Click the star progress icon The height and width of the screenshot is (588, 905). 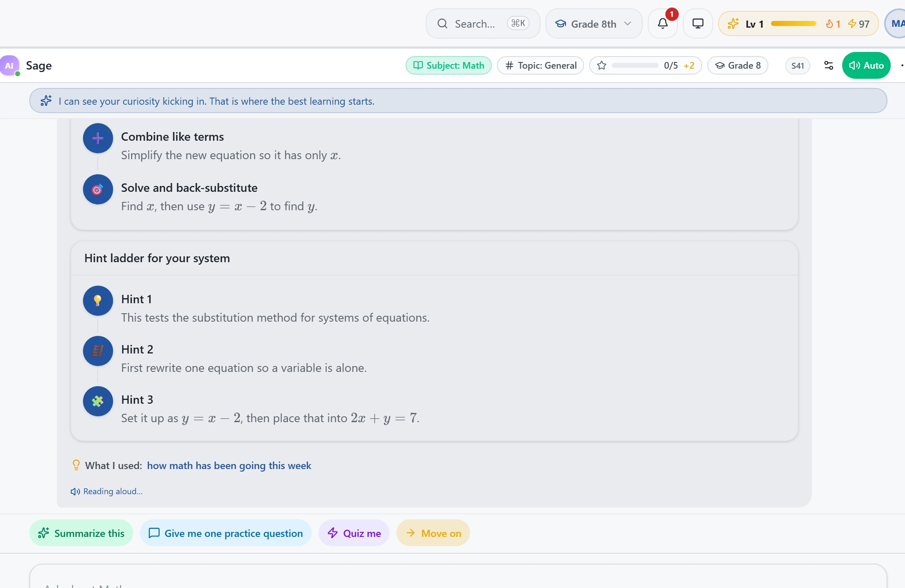(602, 65)
